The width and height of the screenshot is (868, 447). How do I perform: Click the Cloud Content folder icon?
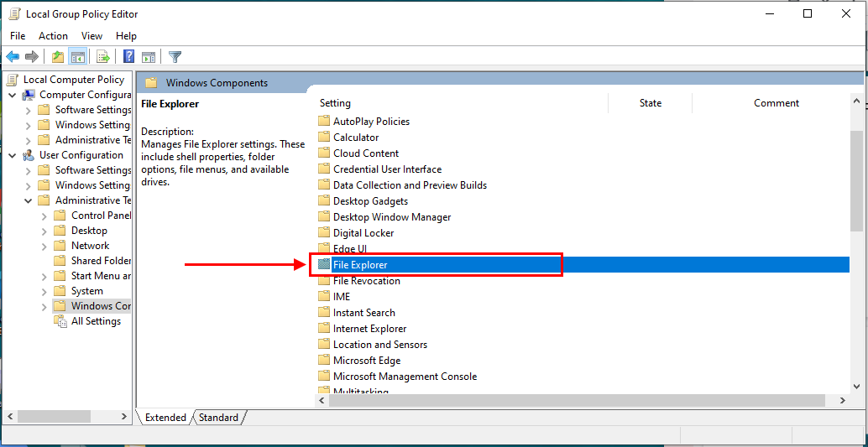[324, 153]
